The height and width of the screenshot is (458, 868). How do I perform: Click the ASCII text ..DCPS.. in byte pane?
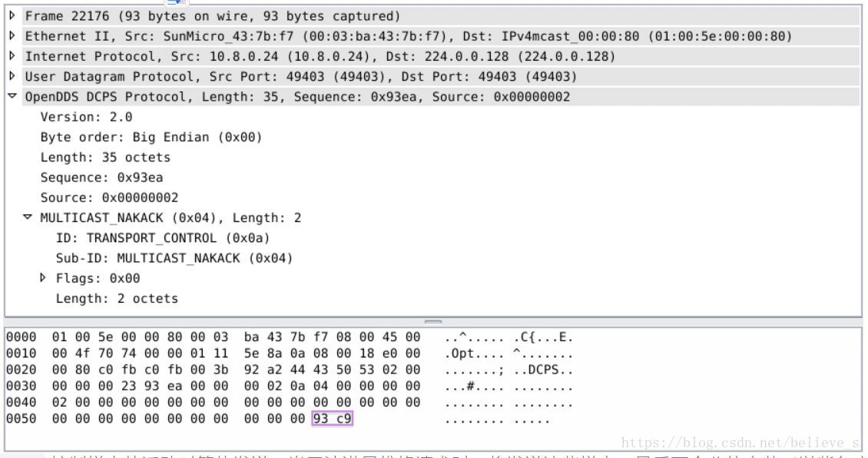(x=543, y=370)
